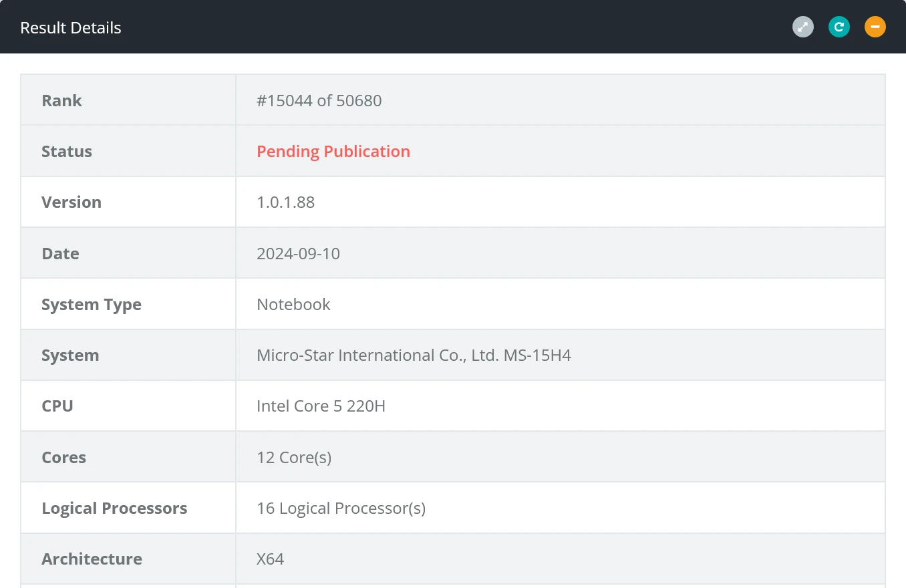Select the 12 Core(s) value
The height and width of the screenshot is (588, 906).
[x=294, y=458]
